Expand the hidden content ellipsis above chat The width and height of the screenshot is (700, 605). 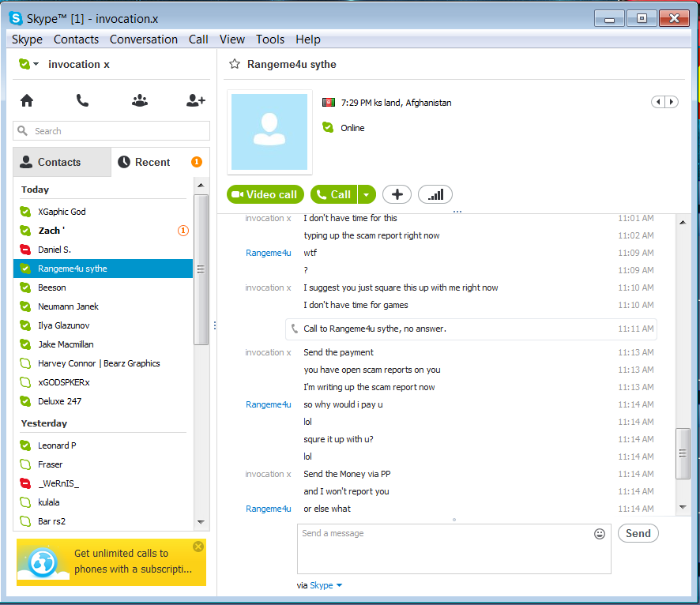click(x=457, y=212)
